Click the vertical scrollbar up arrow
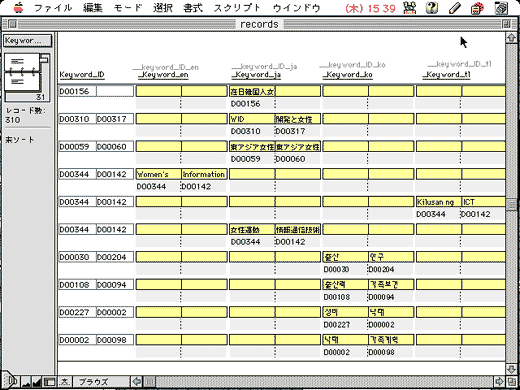Viewport: 520px width, 390px height. click(x=511, y=38)
